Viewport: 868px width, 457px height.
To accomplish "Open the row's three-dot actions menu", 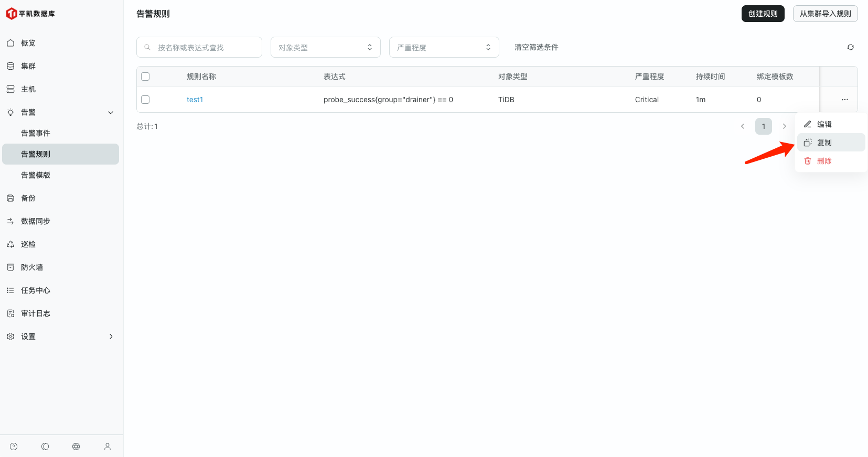I will coord(844,100).
